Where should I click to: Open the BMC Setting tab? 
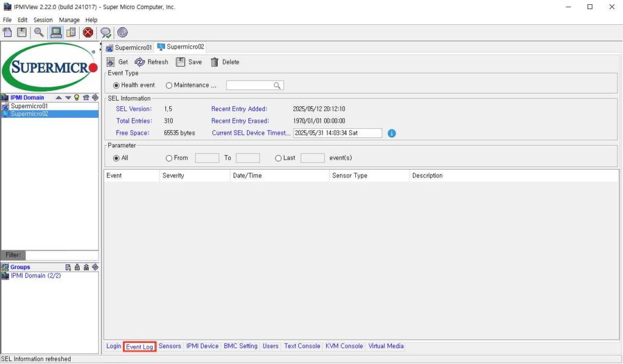click(240, 346)
